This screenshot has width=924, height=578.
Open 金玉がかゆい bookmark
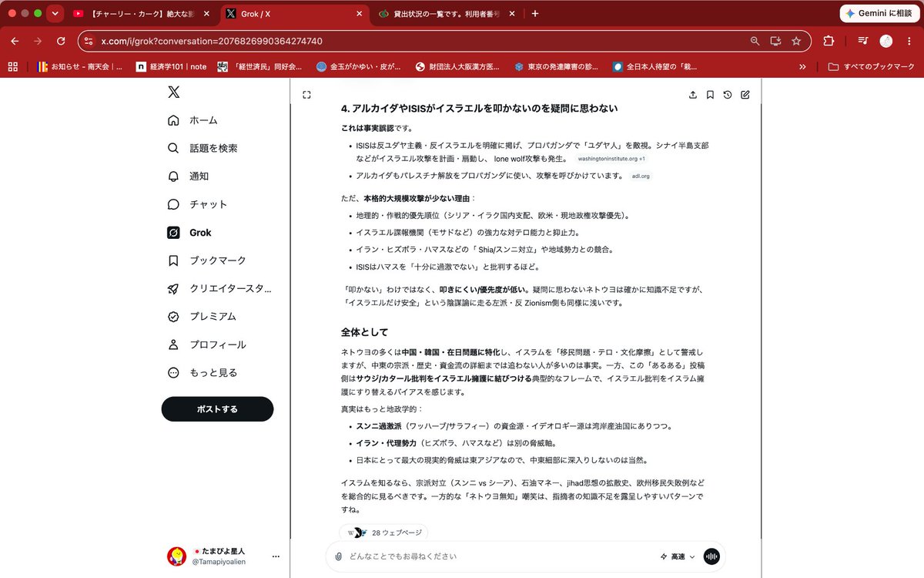[x=359, y=67]
